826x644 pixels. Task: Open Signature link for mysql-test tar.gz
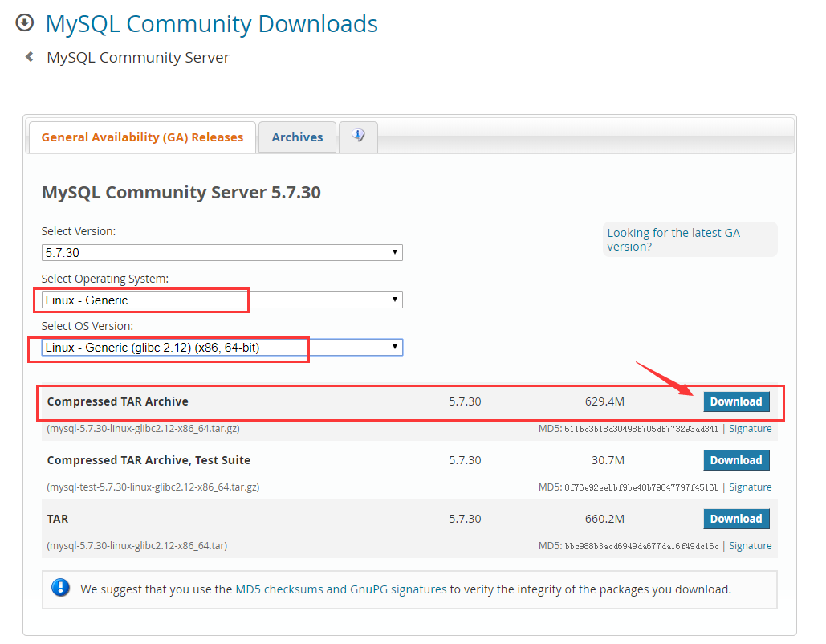pos(750,487)
